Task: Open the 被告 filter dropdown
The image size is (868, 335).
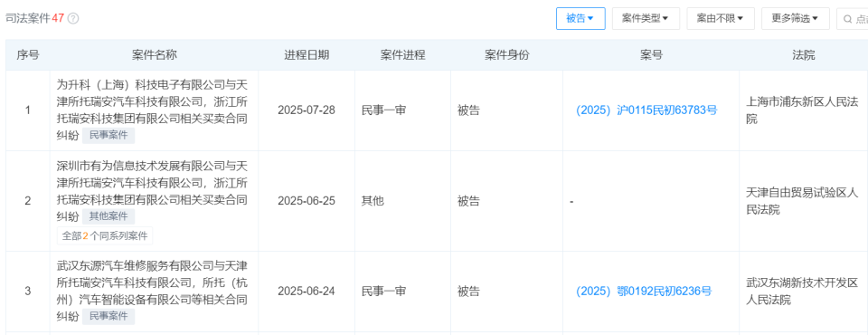Action: 580,18
